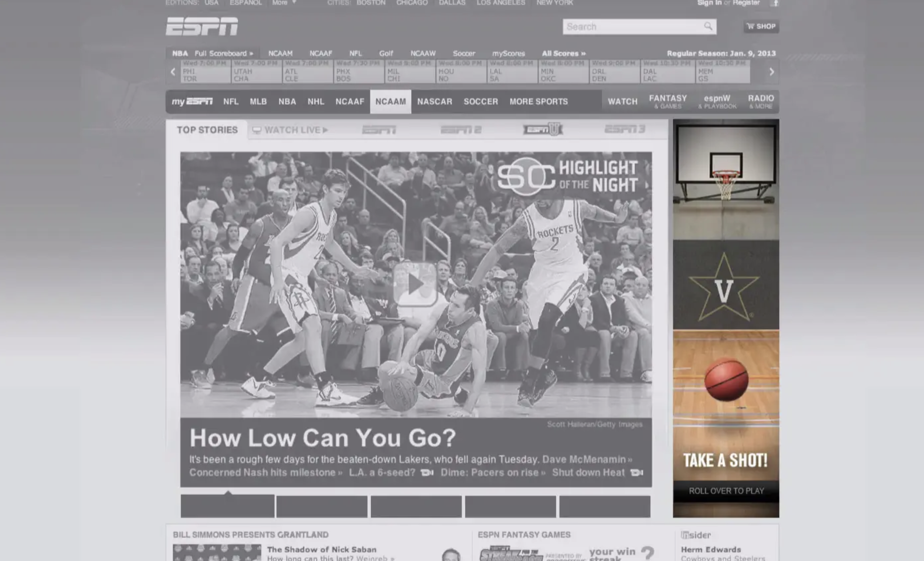Open the Shop cart button
The image size is (924, 561).
point(761,26)
